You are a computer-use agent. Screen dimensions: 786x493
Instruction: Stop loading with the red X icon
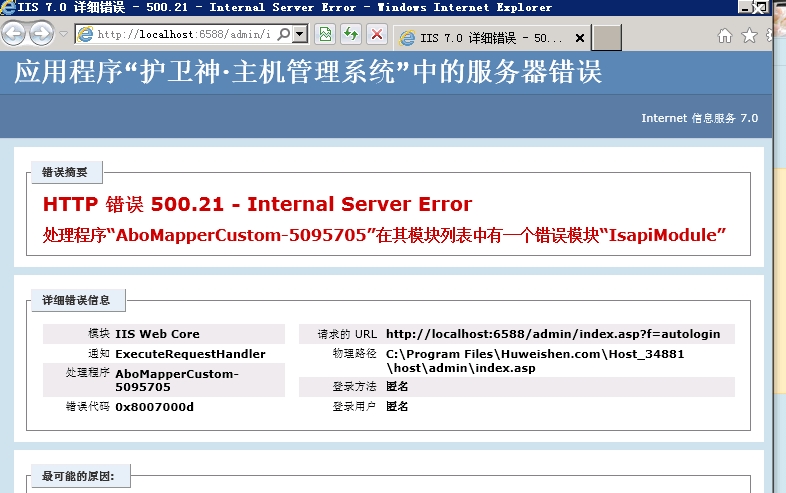pyautogui.click(x=376, y=34)
